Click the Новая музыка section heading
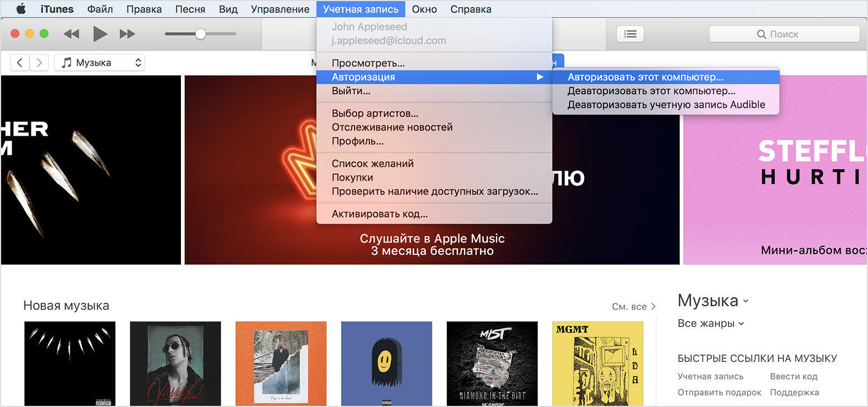Image resolution: width=868 pixels, height=407 pixels. pyautogui.click(x=66, y=305)
